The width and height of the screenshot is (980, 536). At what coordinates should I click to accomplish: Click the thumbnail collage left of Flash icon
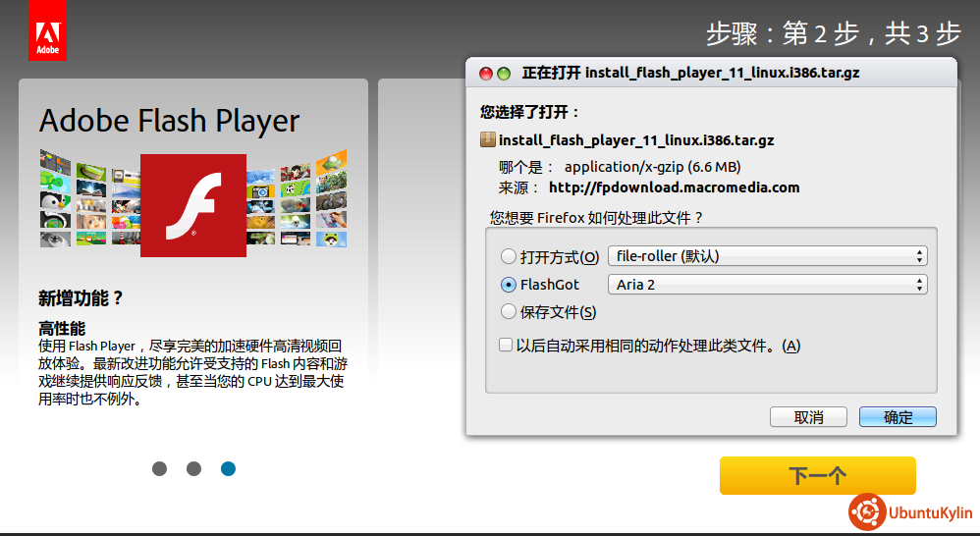click(88, 198)
